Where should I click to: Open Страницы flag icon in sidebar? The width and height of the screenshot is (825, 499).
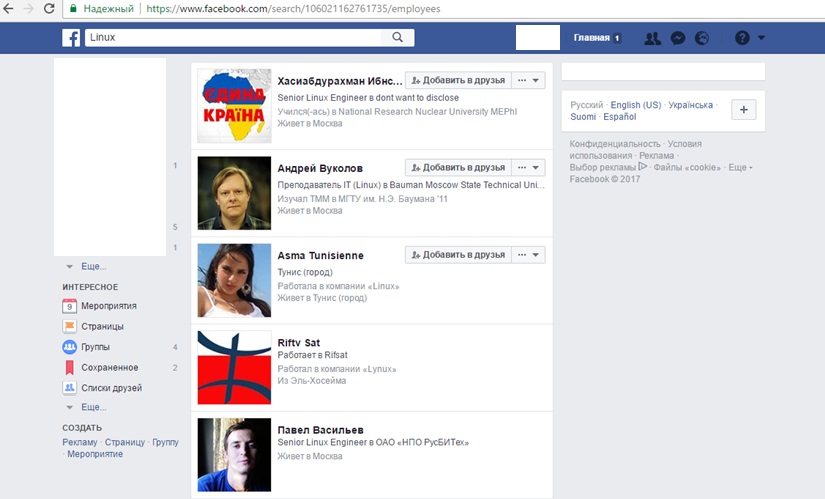69,326
